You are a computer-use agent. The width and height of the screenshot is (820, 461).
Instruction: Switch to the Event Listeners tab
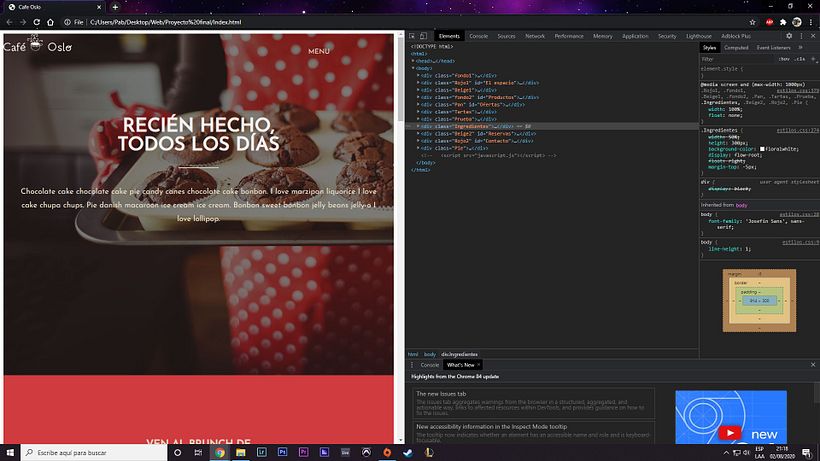tap(773, 48)
